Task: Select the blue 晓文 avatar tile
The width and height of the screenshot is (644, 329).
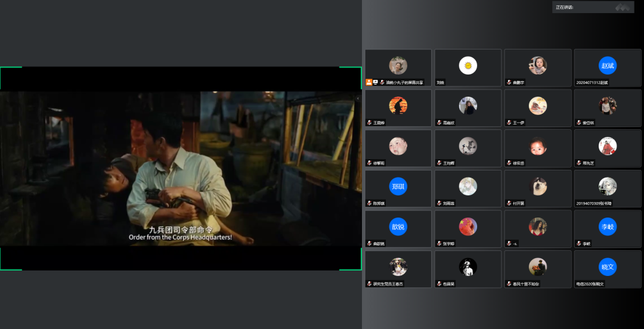Action: (607, 267)
